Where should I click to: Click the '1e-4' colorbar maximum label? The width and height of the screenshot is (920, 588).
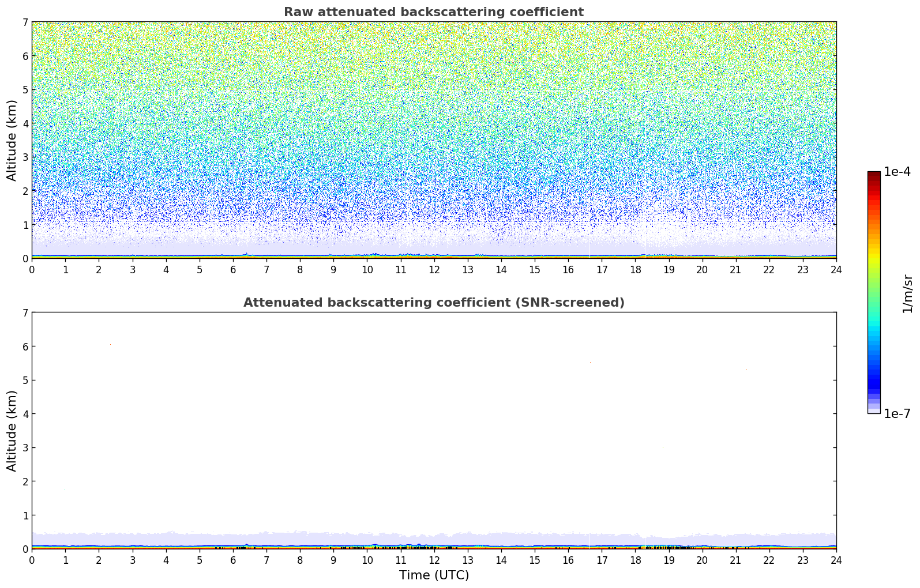897,172
